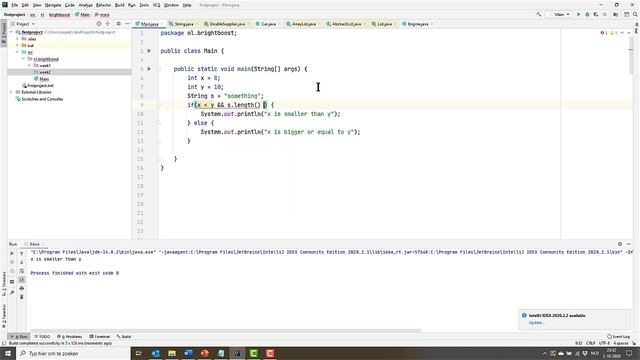Open the Problems tool window

click(x=70, y=337)
